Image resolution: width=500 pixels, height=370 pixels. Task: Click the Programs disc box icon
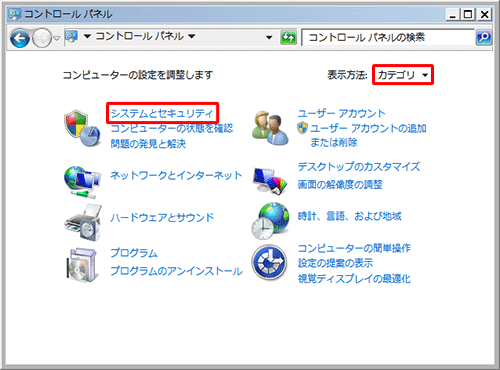click(82, 265)
